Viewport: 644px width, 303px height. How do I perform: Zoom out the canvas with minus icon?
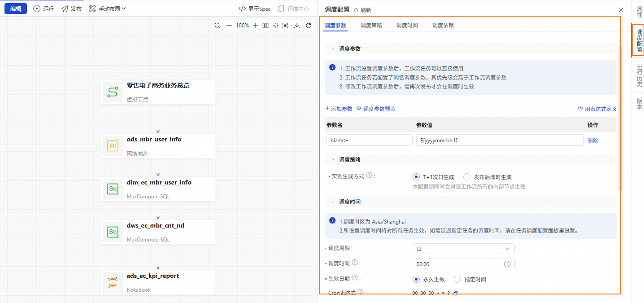(x=229, y=26)
